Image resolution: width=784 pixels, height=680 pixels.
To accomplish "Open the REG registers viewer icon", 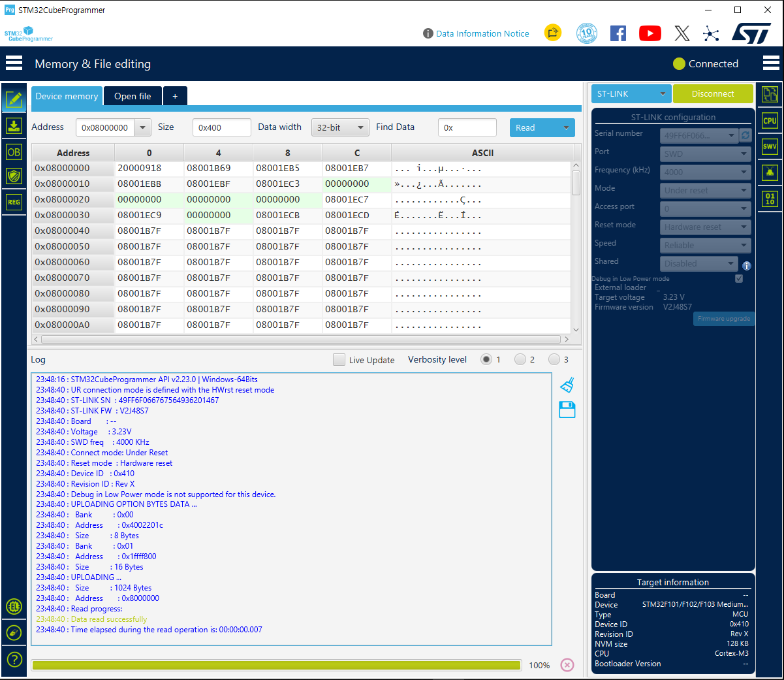I will pos(14,202).
